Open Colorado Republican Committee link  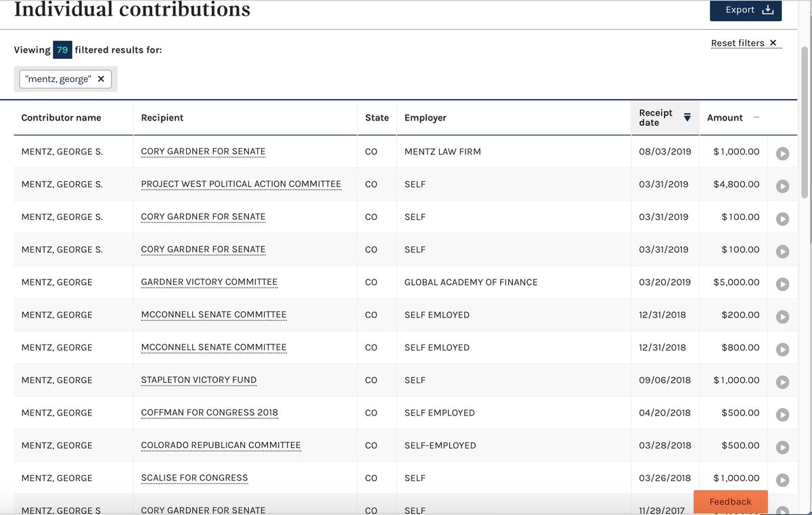pos(221,445)
